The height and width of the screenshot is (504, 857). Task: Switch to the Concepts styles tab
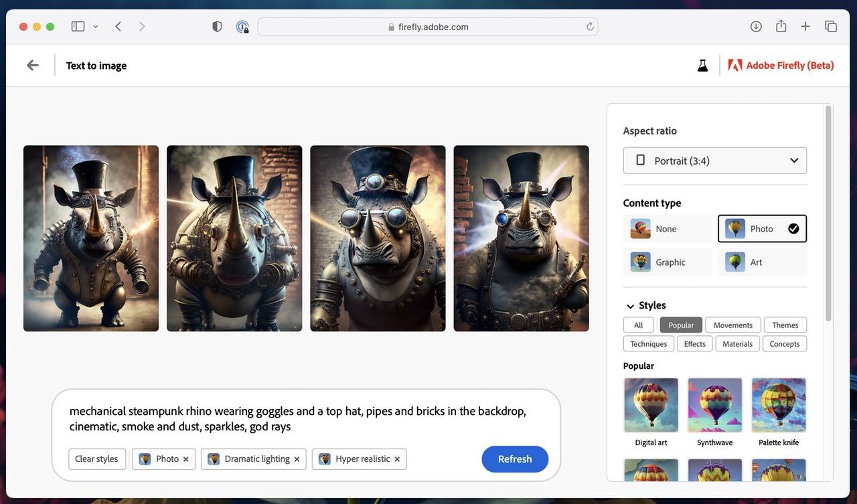[784, 344]
